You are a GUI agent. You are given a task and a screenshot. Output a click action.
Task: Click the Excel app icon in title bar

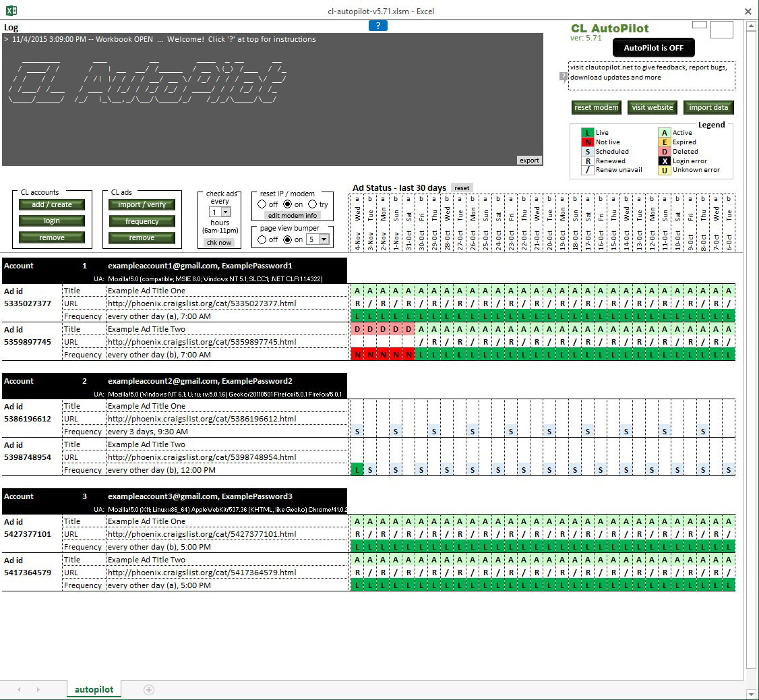coord(11,10)
